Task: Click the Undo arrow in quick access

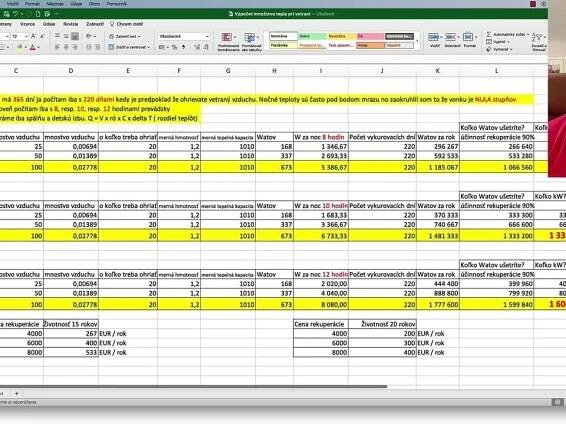Action: pyautogui.click(x=16, y=14)
